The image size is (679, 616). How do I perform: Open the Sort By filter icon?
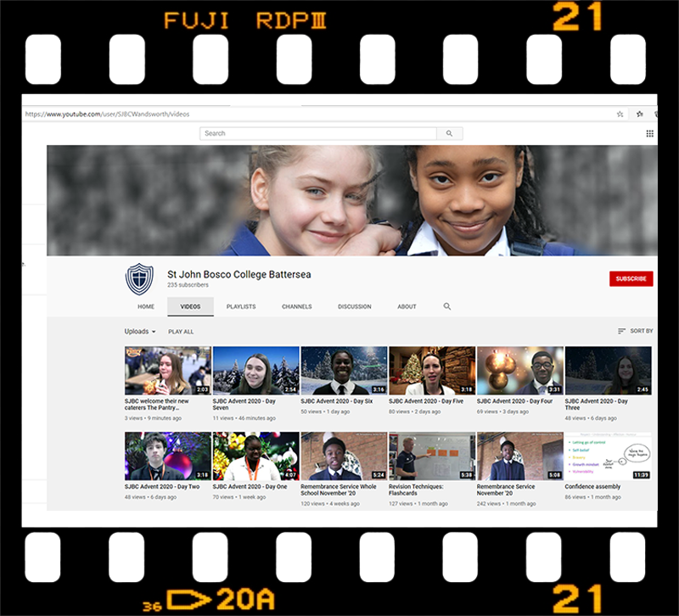pyautogui.click(x=621, y=331)
